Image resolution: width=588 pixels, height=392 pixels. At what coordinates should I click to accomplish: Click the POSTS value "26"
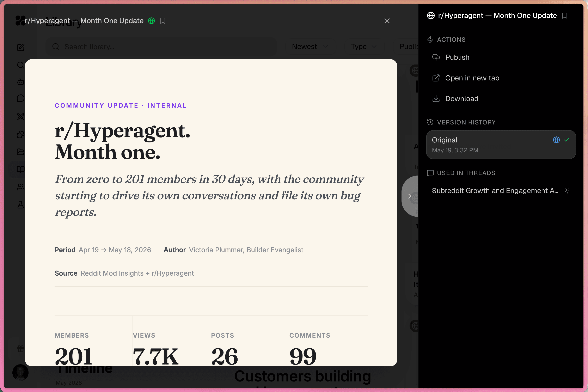225,356
